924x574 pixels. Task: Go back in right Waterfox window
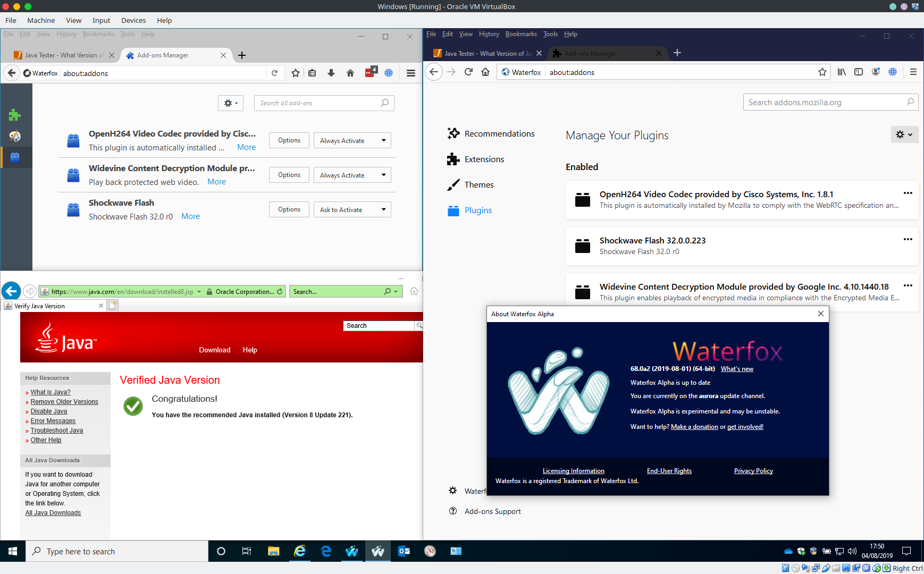tap(434, 72)
